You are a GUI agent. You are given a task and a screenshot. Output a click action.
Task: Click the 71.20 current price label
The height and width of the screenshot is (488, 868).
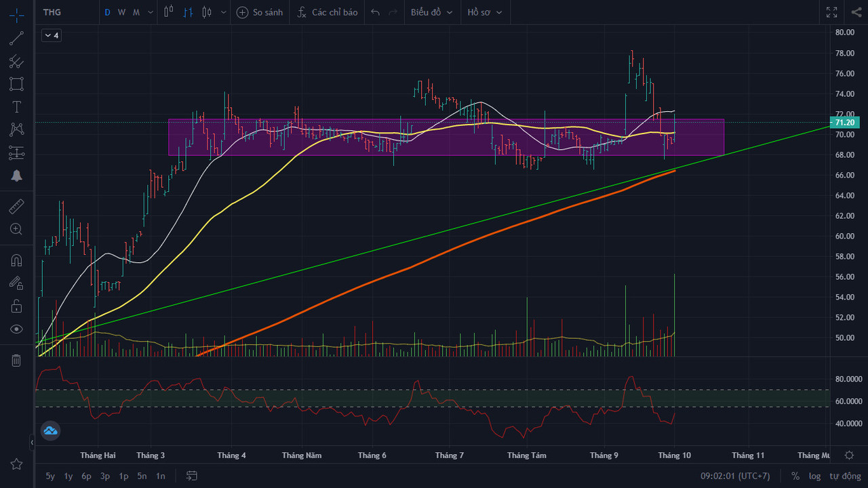tap(846, 123)
